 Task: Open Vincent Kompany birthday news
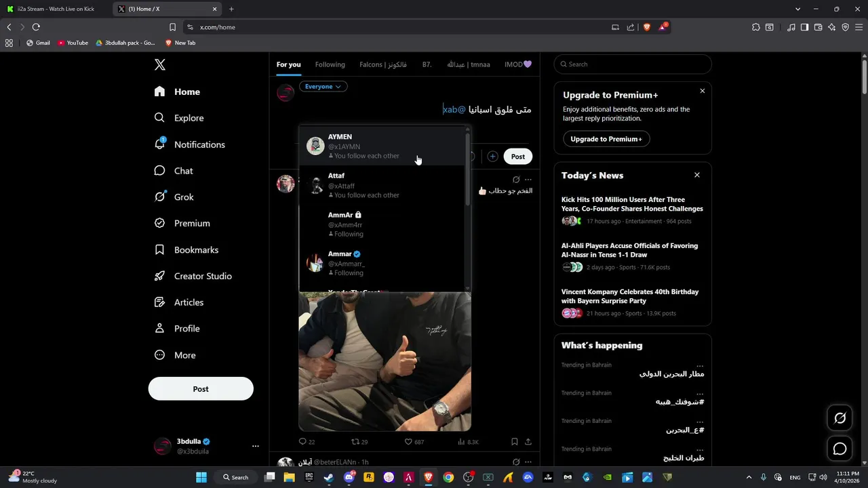tap(630, 296)
